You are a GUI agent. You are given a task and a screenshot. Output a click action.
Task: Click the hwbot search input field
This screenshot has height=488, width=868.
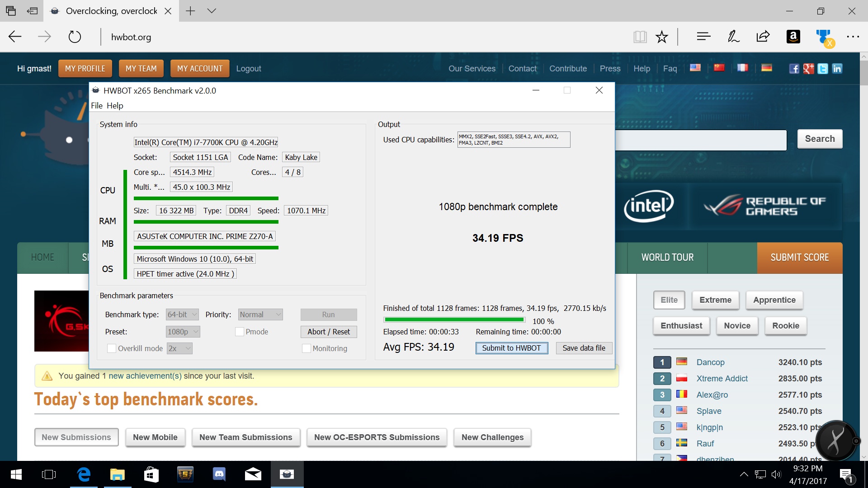coord(701,140)
